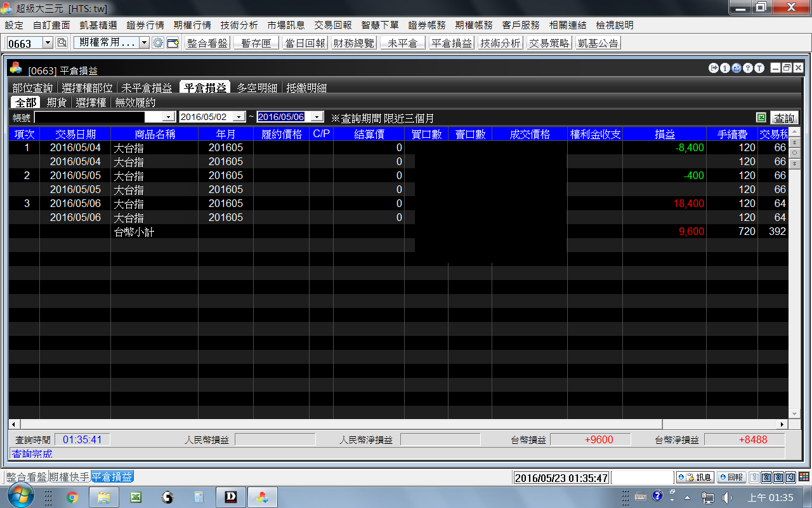Select the 期權快手 bottom tab
Image resolution: width=812 pixels, height=508 pixels.
pos(69,477)
